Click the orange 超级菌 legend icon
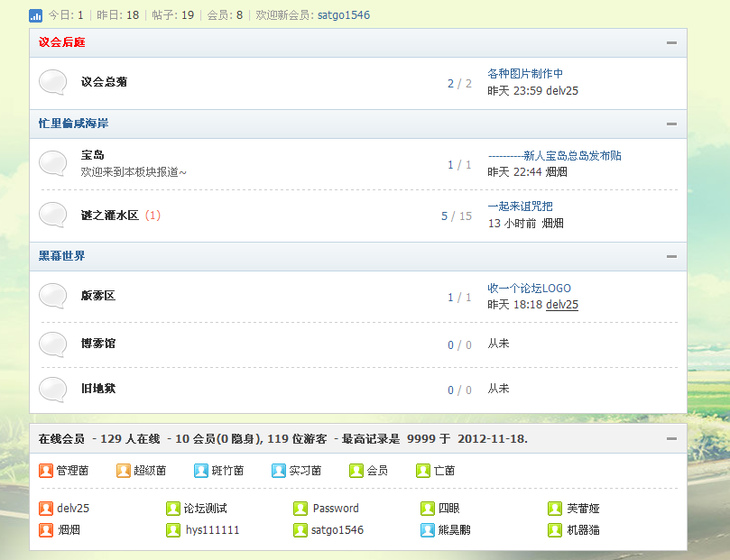The width and height of the screenshot is (730, 560). coord(124,471)
